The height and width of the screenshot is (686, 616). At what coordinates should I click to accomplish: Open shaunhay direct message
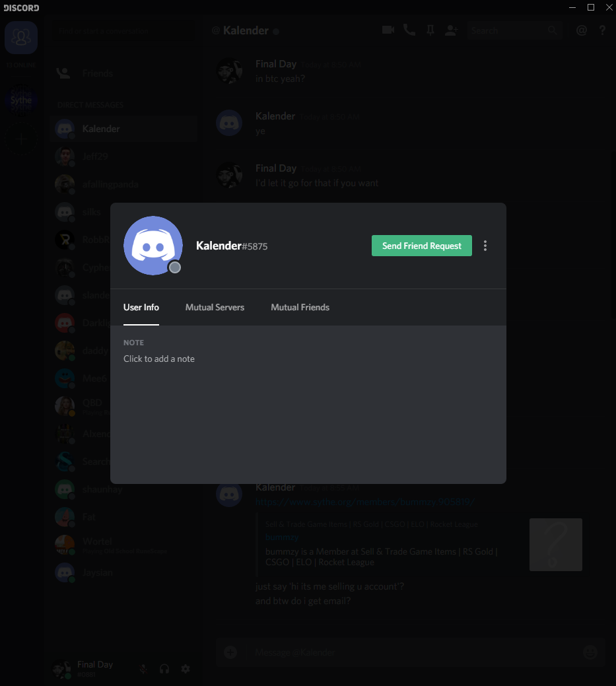123,489
